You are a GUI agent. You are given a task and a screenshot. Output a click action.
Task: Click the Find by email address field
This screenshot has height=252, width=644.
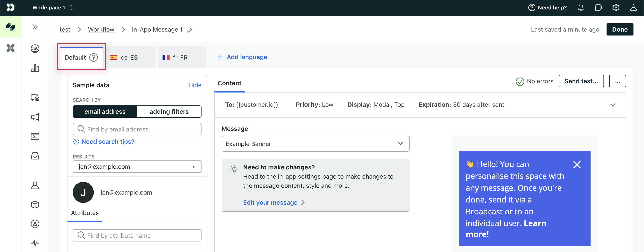[x=137, y=129]
